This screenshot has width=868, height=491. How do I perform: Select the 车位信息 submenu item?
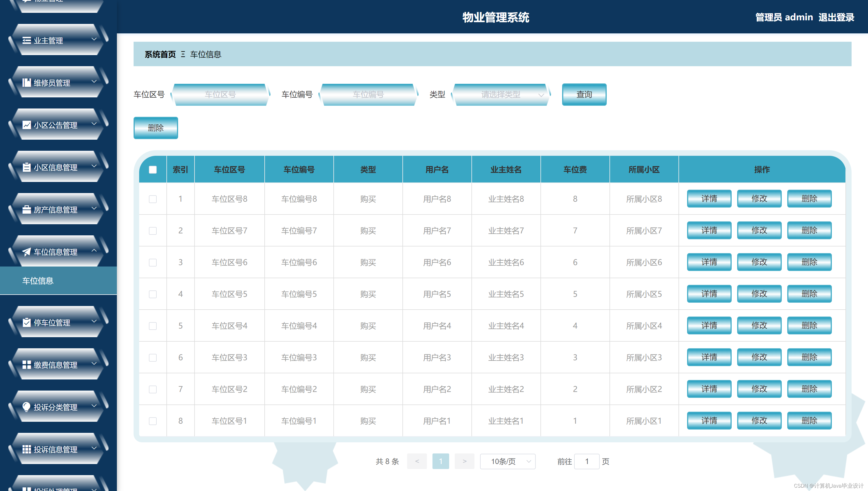tap(38, 281)
